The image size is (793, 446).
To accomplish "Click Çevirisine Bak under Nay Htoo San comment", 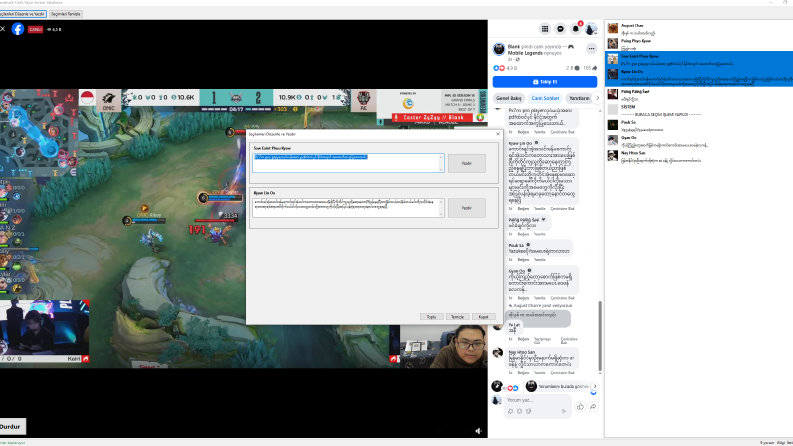I will click(x=562, y=373).
